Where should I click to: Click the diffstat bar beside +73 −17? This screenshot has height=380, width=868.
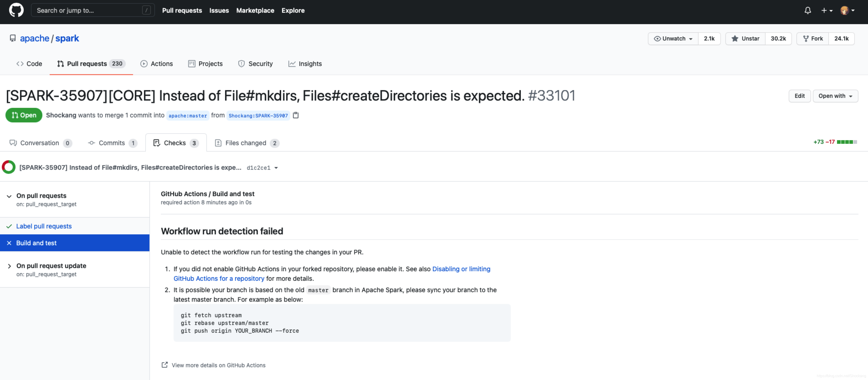(x=847, y=142)
